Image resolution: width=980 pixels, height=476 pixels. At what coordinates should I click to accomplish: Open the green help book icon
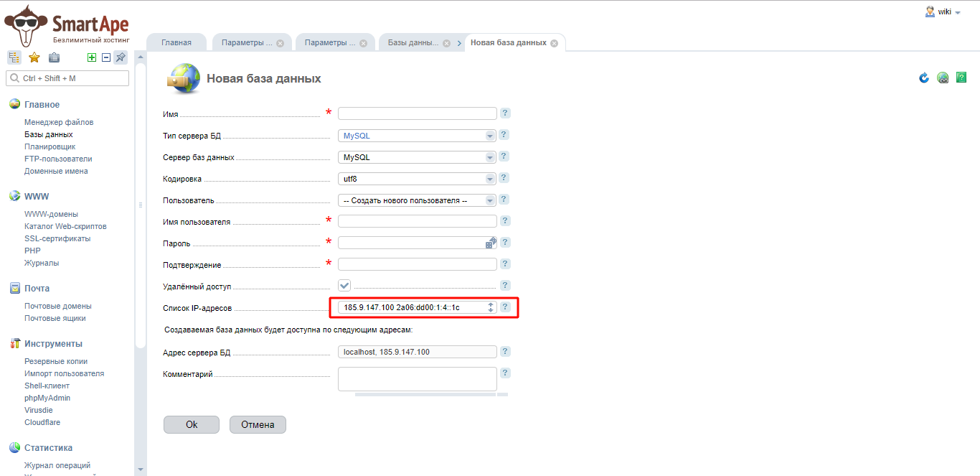961,78
